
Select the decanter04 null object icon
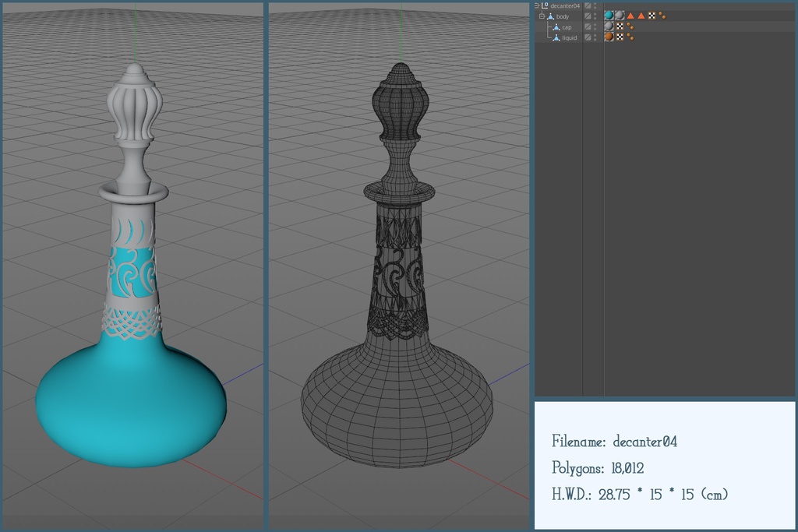[545, 5]
